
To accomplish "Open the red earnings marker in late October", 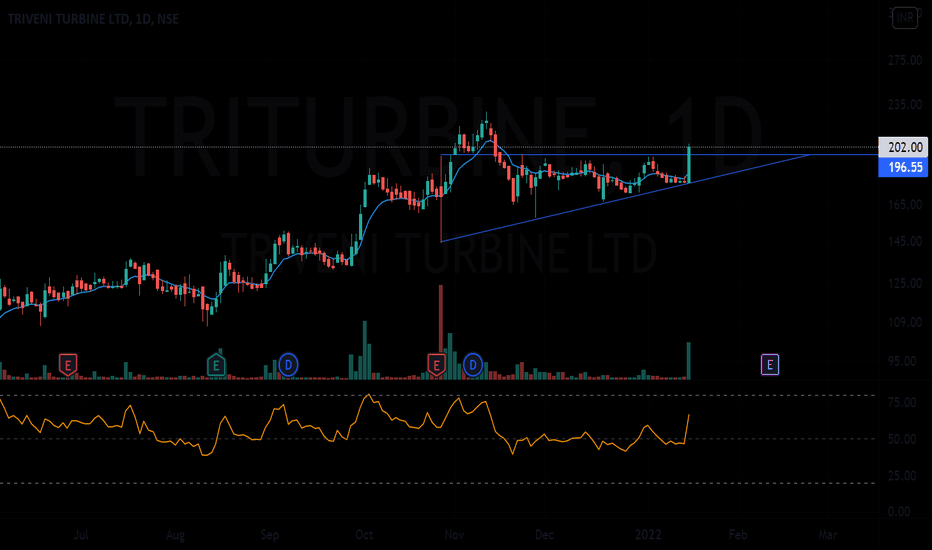I will [436, 364].
